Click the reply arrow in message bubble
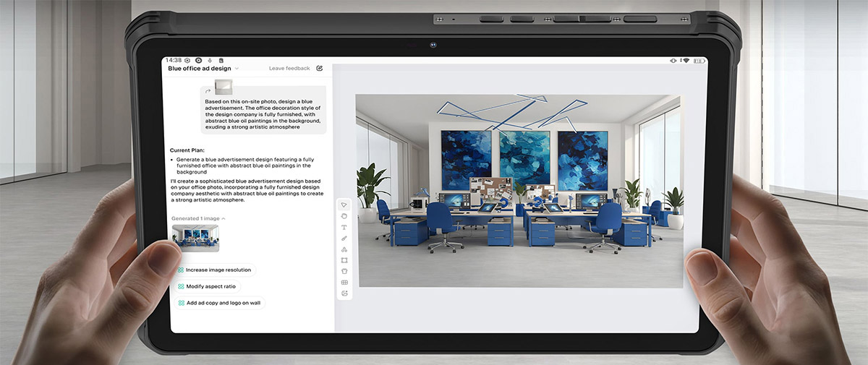 [x=208, y=91]
